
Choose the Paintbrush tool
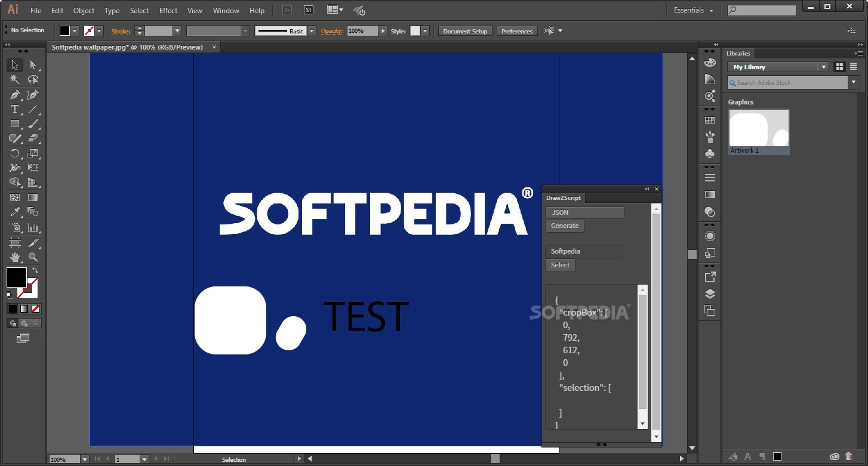point(33,124)
